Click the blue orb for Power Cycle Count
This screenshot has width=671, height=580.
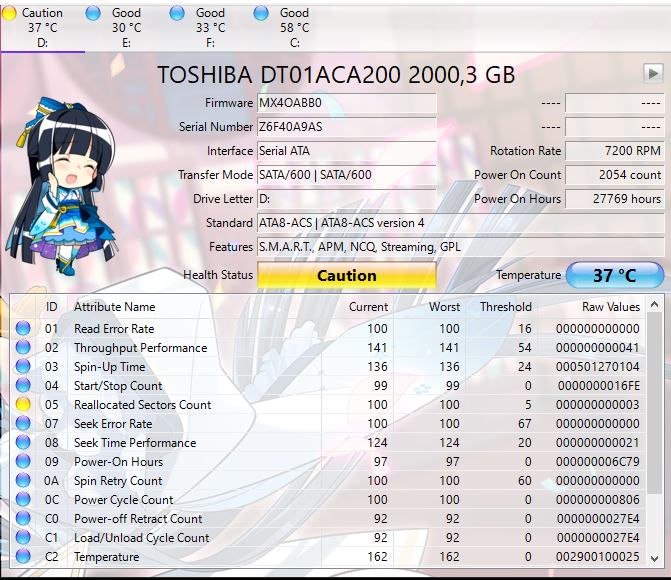(x=23, y=499)
